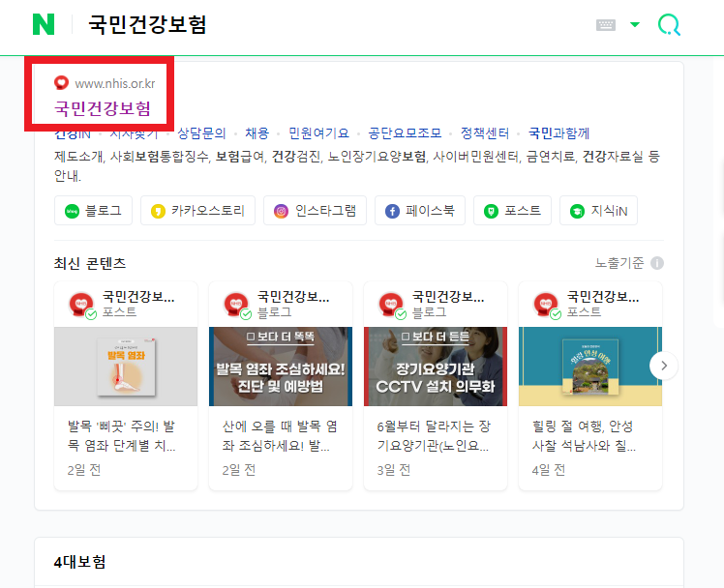The width and height of the screenshot is (724, 588).
Task: Open the on-screen keyboard icon
Action: point(605,25)
